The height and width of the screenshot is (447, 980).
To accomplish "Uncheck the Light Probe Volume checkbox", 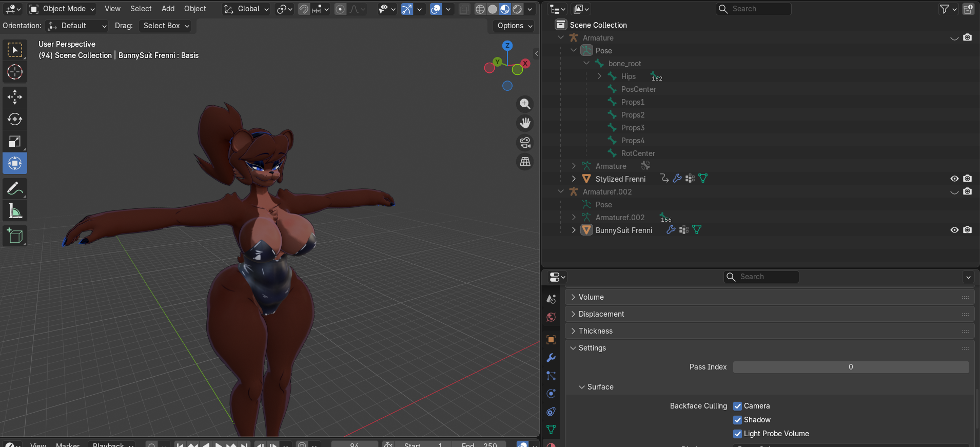I will (738, 434).
